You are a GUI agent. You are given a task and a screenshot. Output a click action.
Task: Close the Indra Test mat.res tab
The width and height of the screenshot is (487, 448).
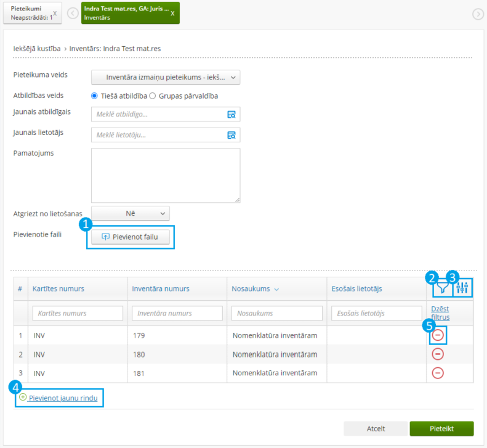[x=172, y=14]
